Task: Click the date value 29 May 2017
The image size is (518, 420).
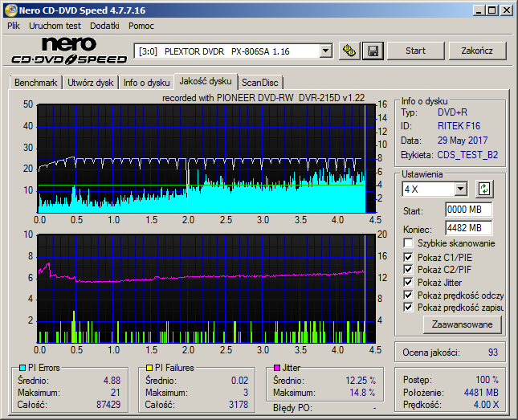Action: pyautogui.click(x=463, y=141)
